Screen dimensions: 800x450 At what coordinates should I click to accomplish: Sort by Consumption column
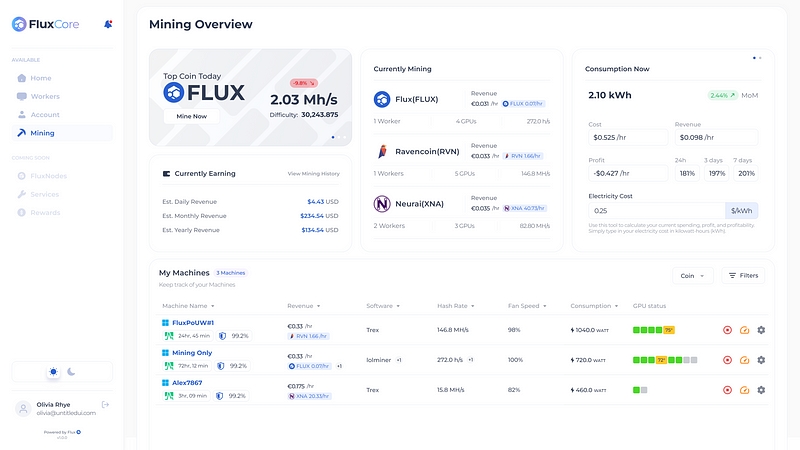594,306
